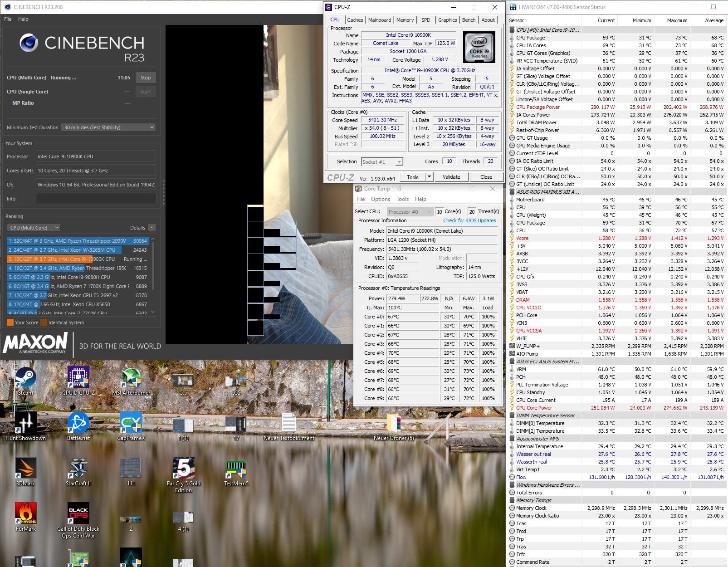Click the CPU-Z title bar app icon
This screenshot has width=728, height=567.
[329, 7]
